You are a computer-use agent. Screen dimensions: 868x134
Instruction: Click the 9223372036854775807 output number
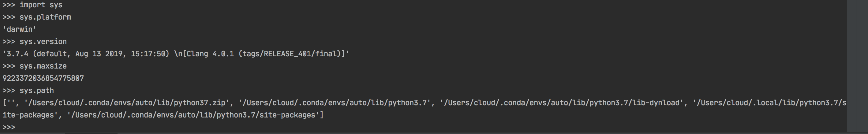(43, 78)
